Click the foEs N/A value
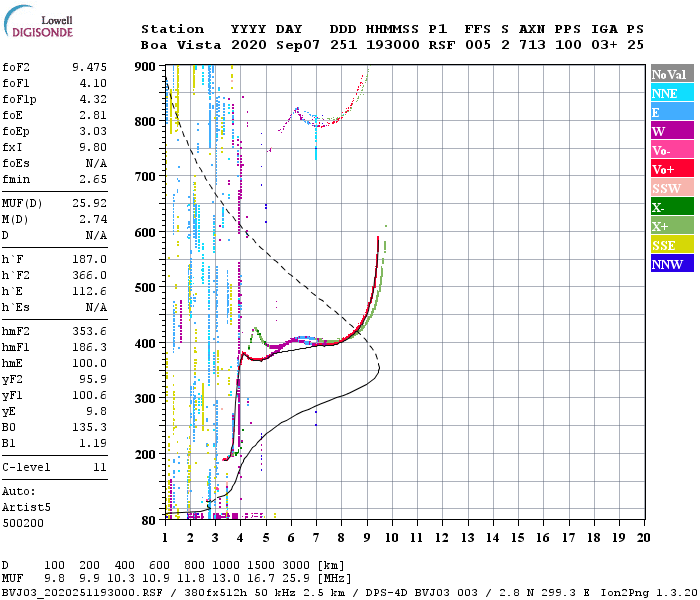This screenshot has width=700, height=600. [96, 163]
